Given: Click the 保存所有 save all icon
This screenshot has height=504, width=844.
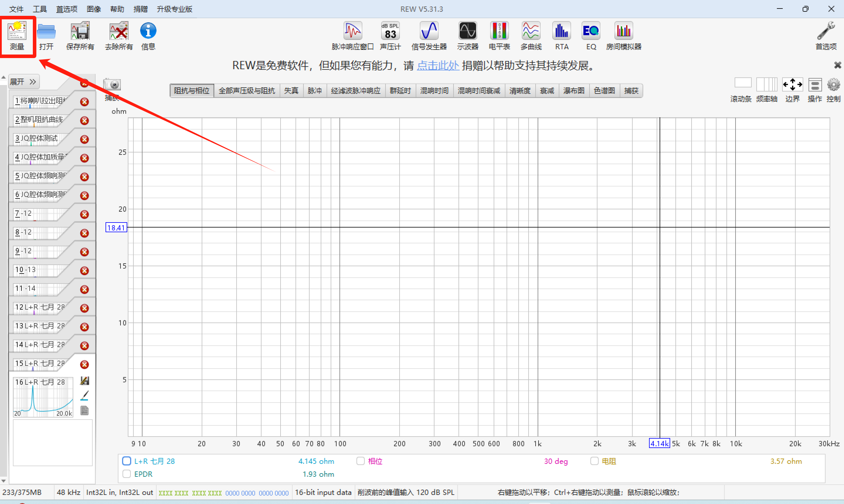Looking at the screenshot, I should (x=80, y=36).
